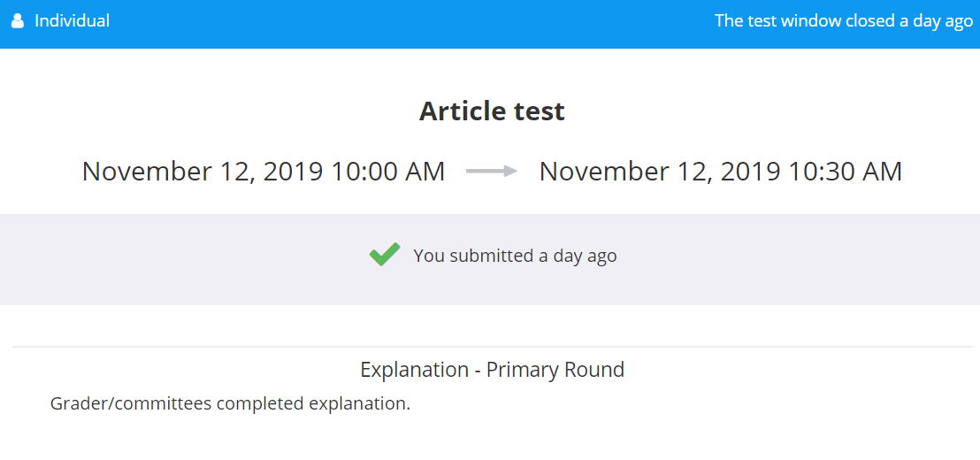Click the divider line above Explanation section
Viewport: 980px width, 460px height.
(492, 346)
